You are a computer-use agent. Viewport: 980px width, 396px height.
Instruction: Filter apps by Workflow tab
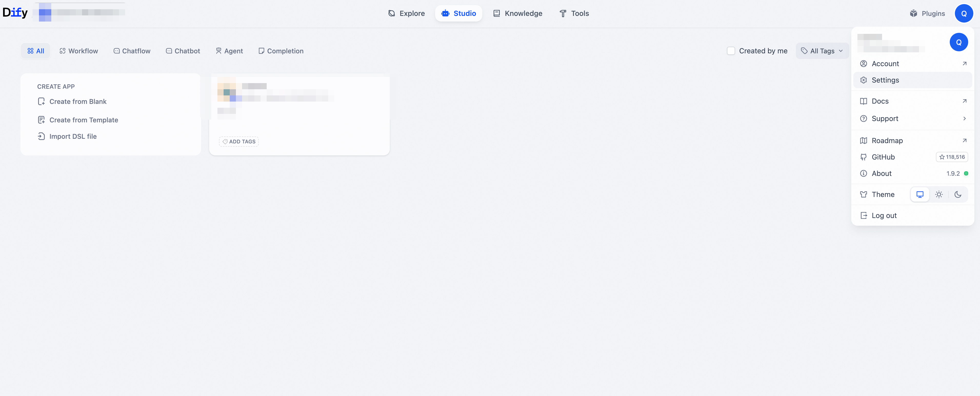[79, 51]
